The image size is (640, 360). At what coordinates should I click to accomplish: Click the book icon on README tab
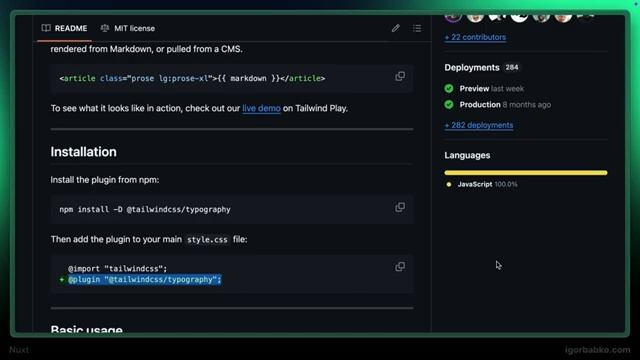(x=46, y=28)
